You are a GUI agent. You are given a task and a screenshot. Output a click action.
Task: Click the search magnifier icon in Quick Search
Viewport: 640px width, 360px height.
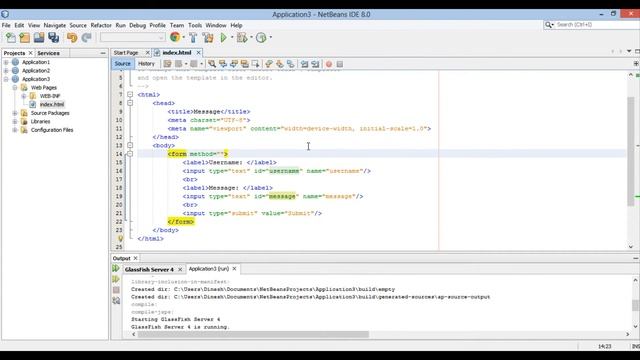pyautogui.click(x=548, y=25)
